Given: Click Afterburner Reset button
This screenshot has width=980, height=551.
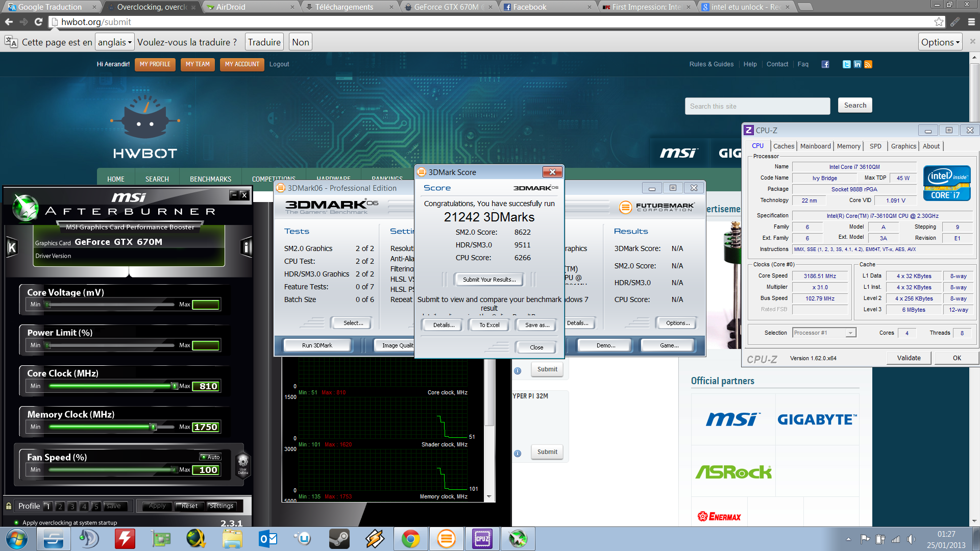Looking at the screenshot, I should [189, 506].
